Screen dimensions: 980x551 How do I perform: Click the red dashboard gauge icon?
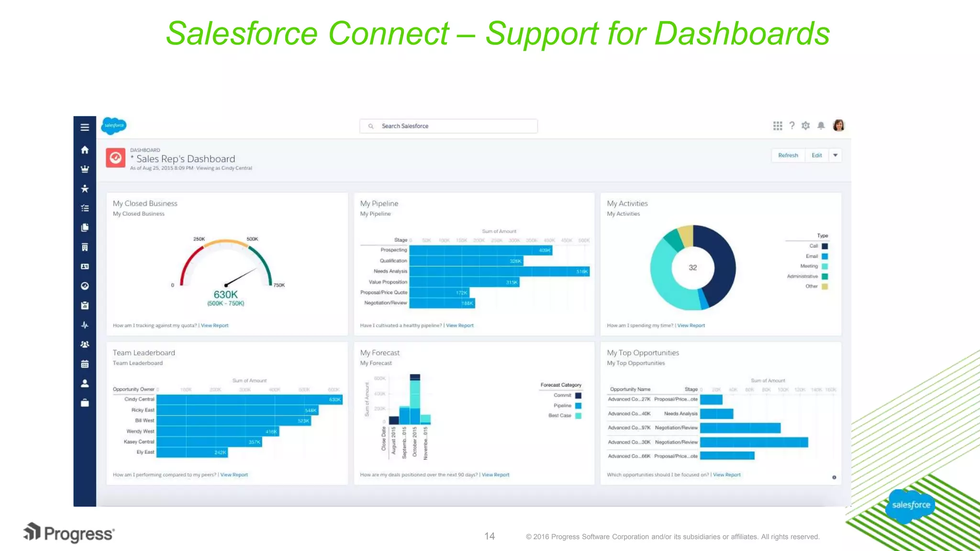pos(115,158)
